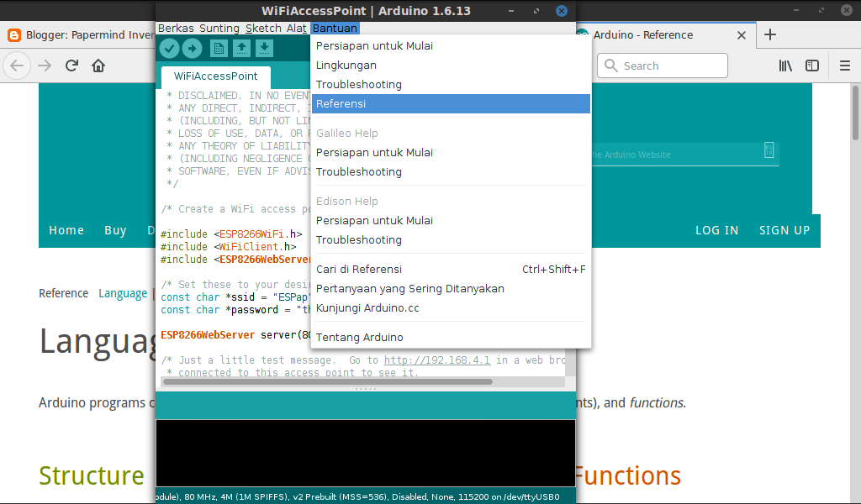Click the Upload arrow icon in Arduino toolbar
Screen dimensions: 861x504
click(x=192, y=48)
